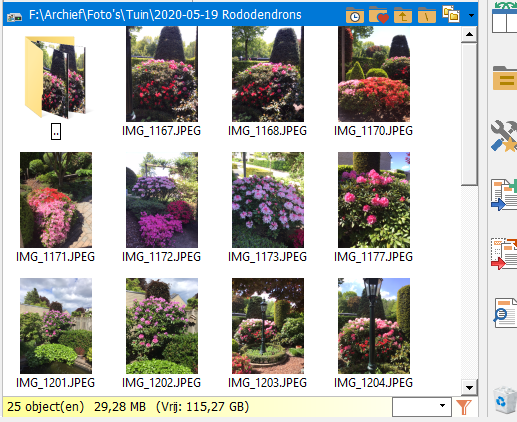Jump to root folder icon
This screenshot has height=422, width=517.
[x=427, y=15]
